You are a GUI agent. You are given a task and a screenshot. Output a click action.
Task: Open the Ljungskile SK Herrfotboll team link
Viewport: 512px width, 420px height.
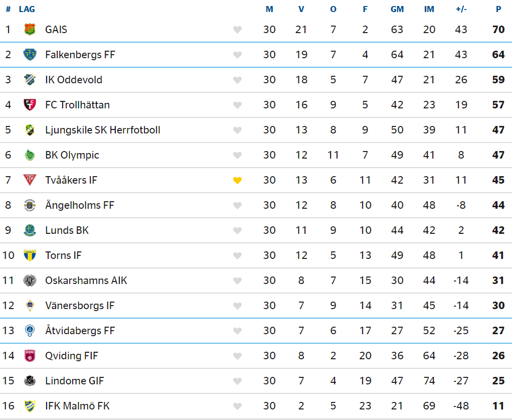pos(102,130)
